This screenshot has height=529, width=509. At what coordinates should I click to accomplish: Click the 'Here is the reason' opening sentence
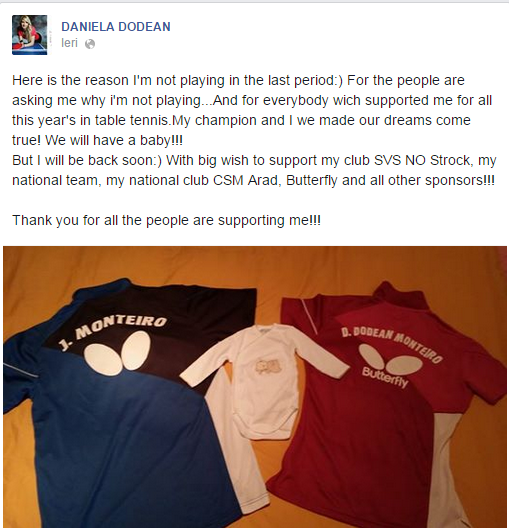coord(177,81)
